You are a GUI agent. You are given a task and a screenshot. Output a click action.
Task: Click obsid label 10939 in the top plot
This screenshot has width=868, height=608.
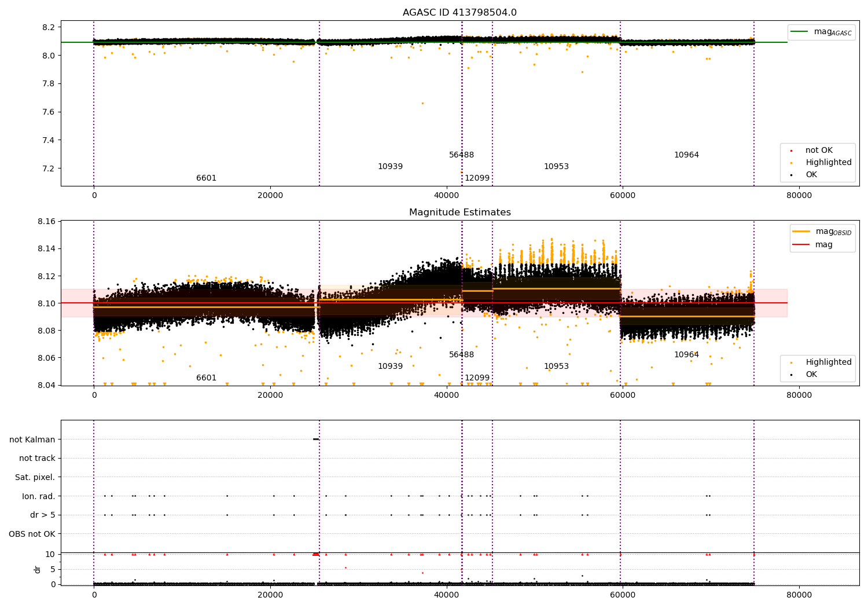[x=390, y=167]
